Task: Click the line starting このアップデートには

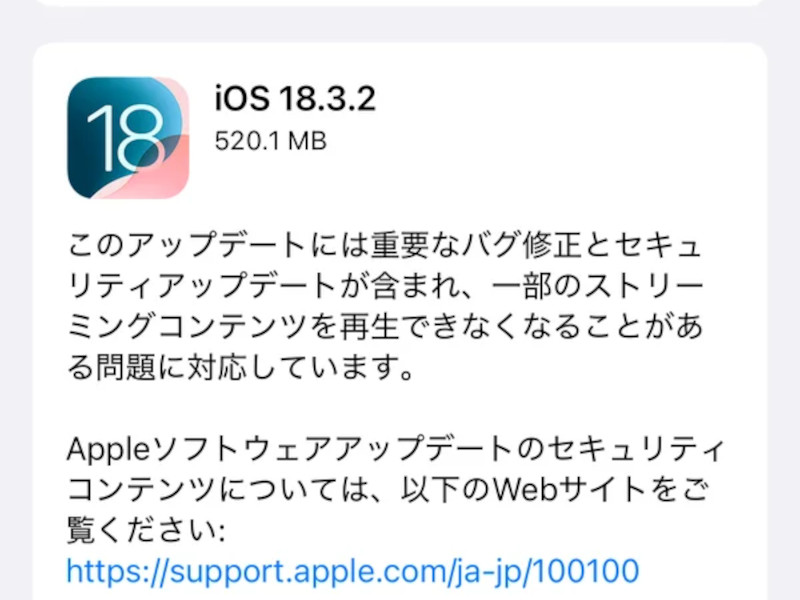Action: (385, 245)
